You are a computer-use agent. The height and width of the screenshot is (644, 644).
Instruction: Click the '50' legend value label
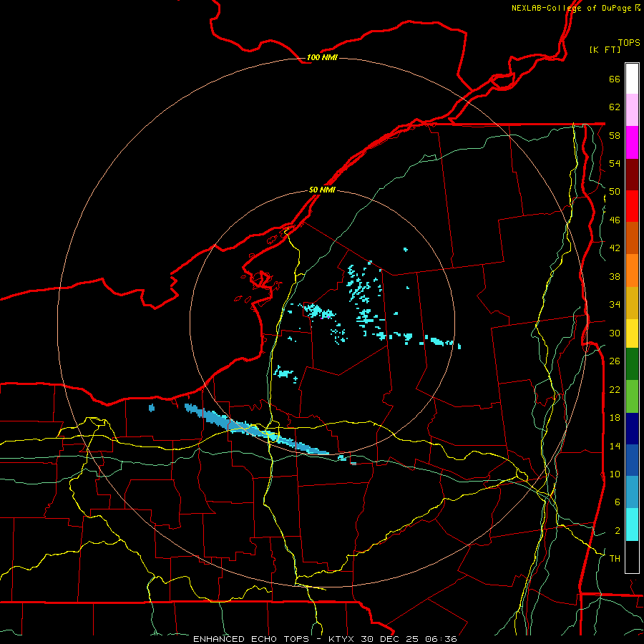click(x=615, y=192)
